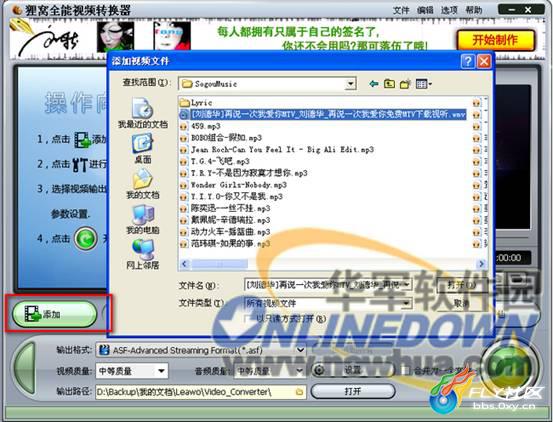Select 陈奕迅-一丝不挂.mp3
553x422 pixels.
pos(225,208)
